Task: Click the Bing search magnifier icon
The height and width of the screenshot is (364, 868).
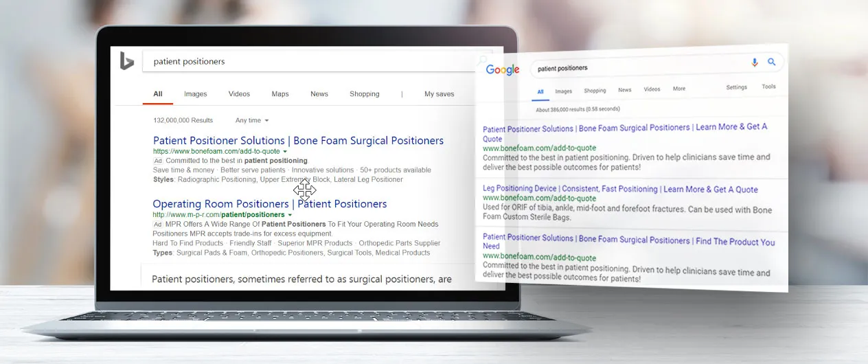Action: pyautogui.click(x=483, y=60)
